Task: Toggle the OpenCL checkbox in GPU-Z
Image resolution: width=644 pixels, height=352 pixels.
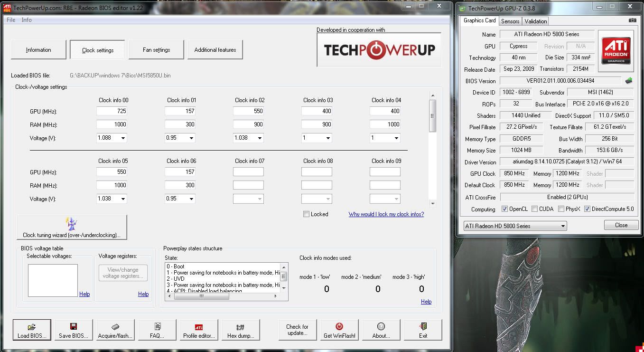Action: click(x=505, y=209)
